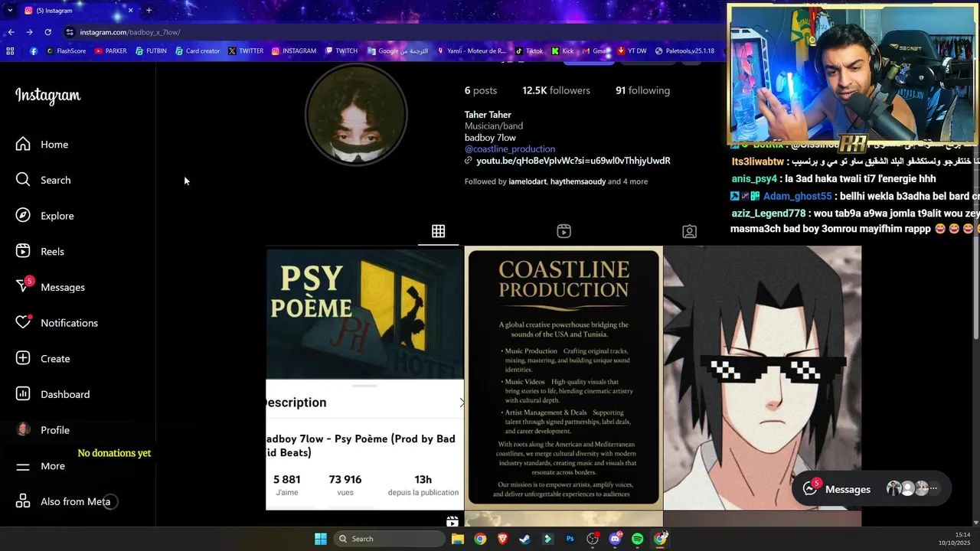This screenshot has width=980, height=551.
Task: Click Create new post icon
Action: point(23,358)
